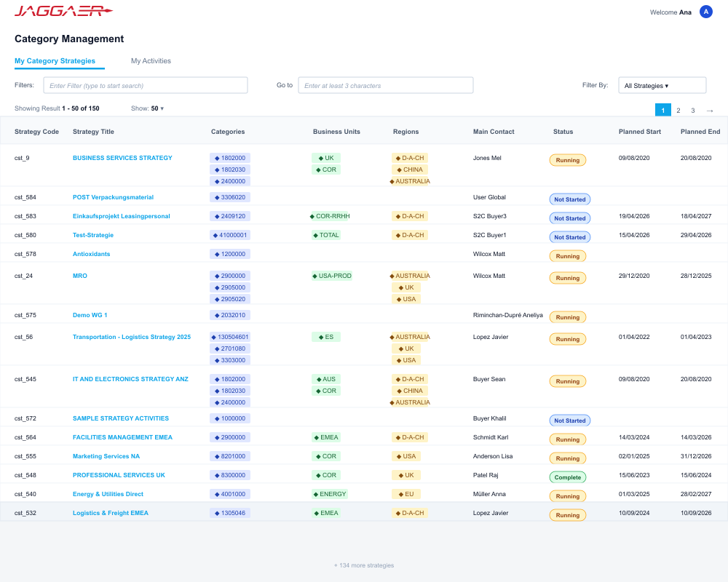Open Marketing Services NA link
728x582 pixels.
coord(106,457)
